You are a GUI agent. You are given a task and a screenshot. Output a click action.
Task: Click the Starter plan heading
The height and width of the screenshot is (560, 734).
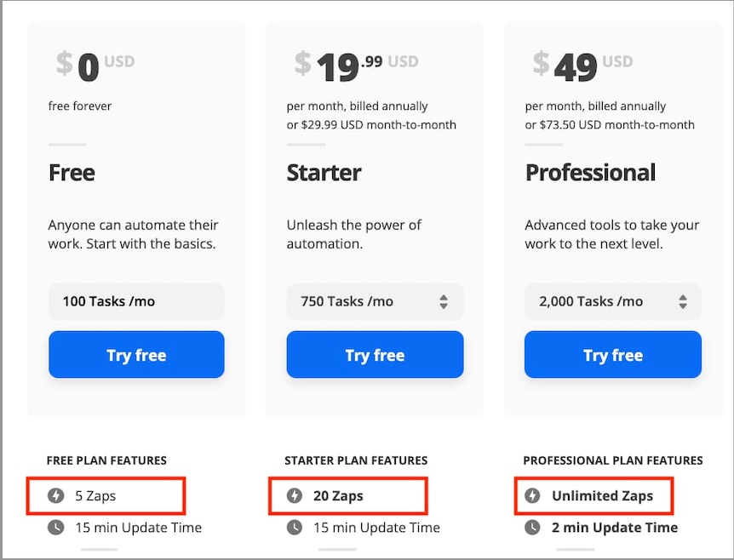coord(324,173)
